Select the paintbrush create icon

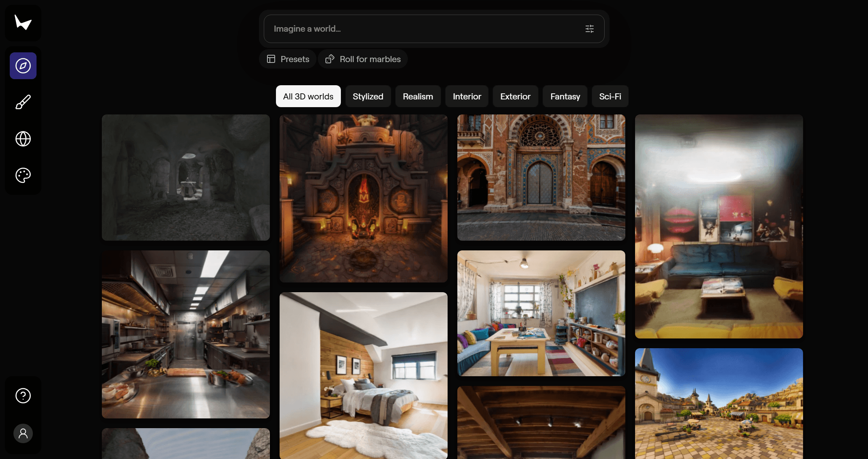click(x=23, y=102)
